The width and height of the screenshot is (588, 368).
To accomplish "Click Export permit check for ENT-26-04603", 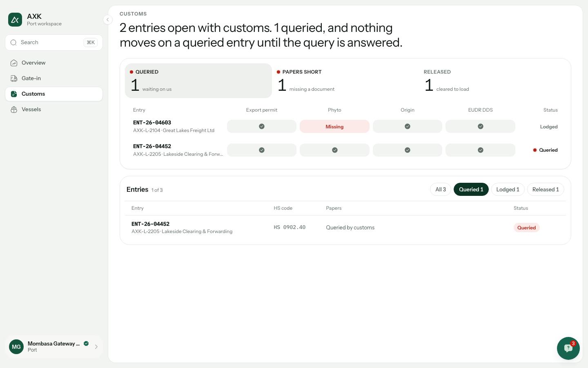I will [x=262, y=126].
